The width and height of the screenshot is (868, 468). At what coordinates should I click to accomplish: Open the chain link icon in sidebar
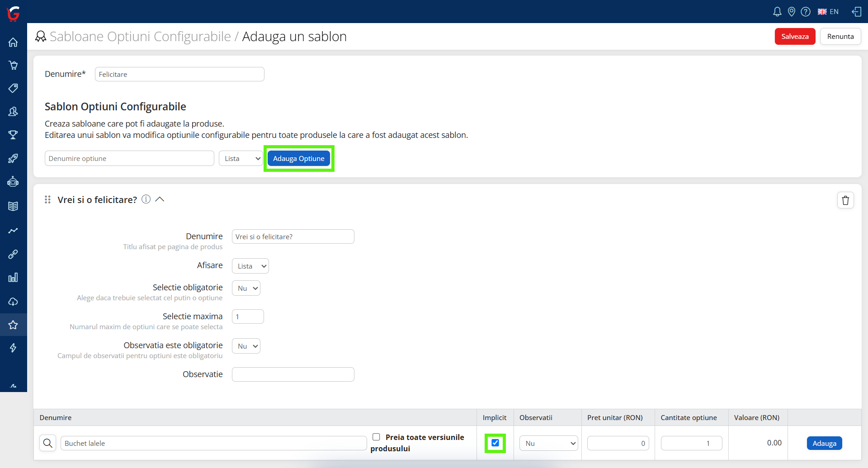click(x=13, y=254)
